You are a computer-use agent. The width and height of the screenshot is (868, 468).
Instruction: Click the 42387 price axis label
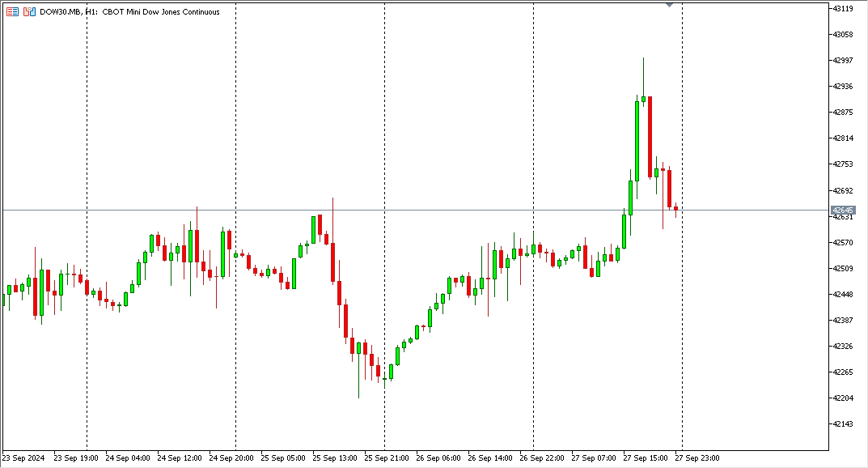point(843,320)
